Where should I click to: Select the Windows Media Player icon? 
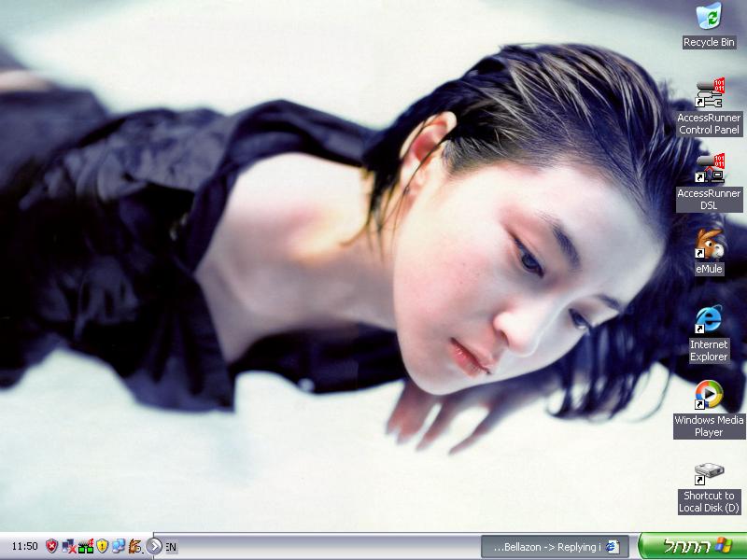709,395
